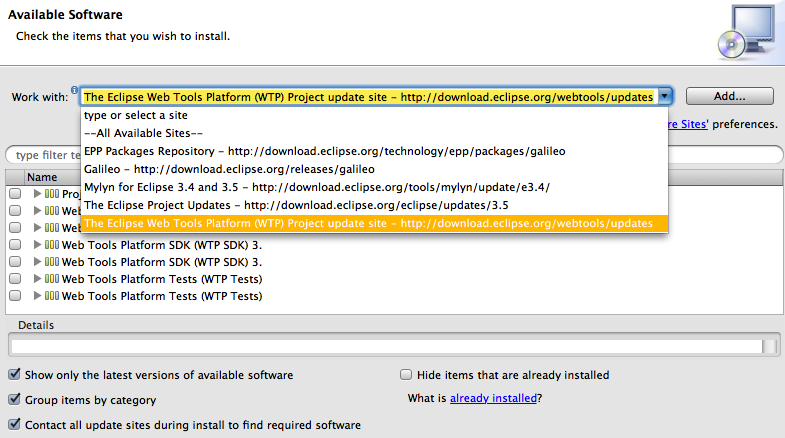Screen dimensions: 785x438
Task: Open the Sites preferences link
Action: pyautogui.click(x=688, y=124)
